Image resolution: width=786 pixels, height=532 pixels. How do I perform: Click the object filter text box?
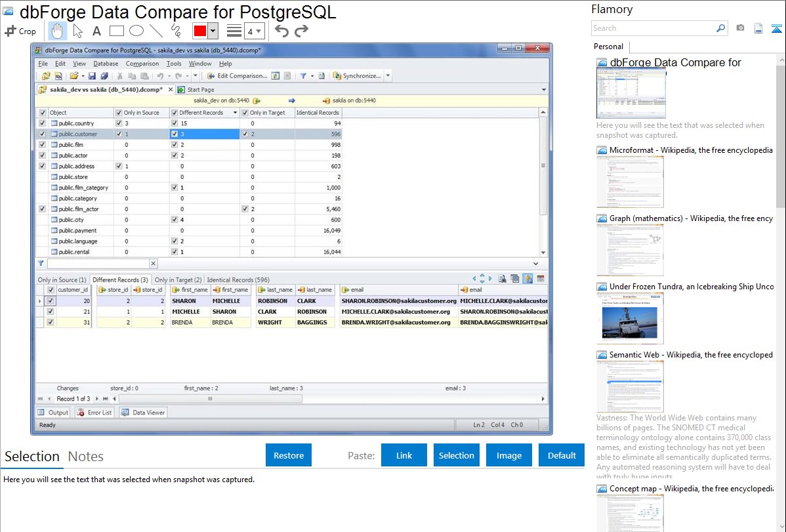[x=98, y=263]
